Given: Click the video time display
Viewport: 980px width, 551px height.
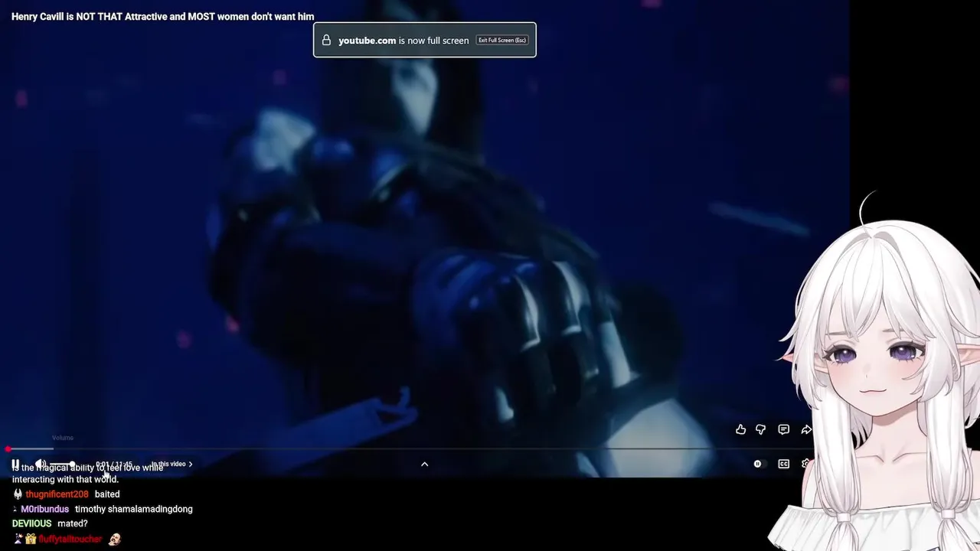Looking at the screenshot, I should click(x=114, y=464).
